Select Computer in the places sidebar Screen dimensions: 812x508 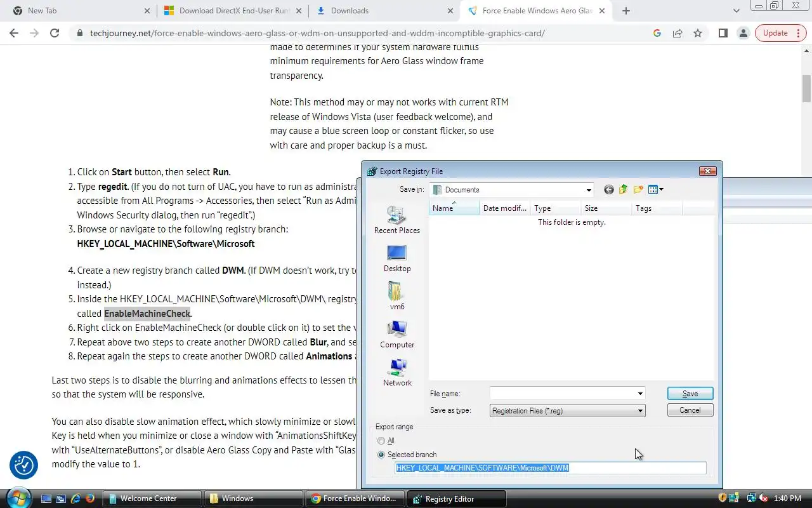(397, 335)
